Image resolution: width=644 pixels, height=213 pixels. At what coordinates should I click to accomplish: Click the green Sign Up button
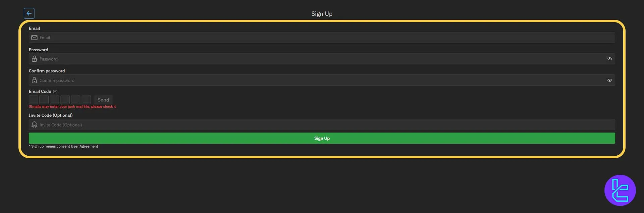click(322, 138)
